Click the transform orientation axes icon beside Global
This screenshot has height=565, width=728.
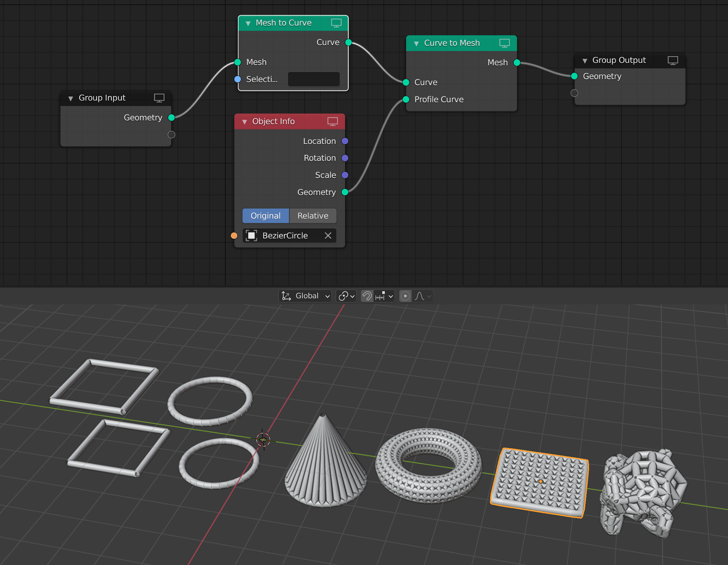click(285, 296)
